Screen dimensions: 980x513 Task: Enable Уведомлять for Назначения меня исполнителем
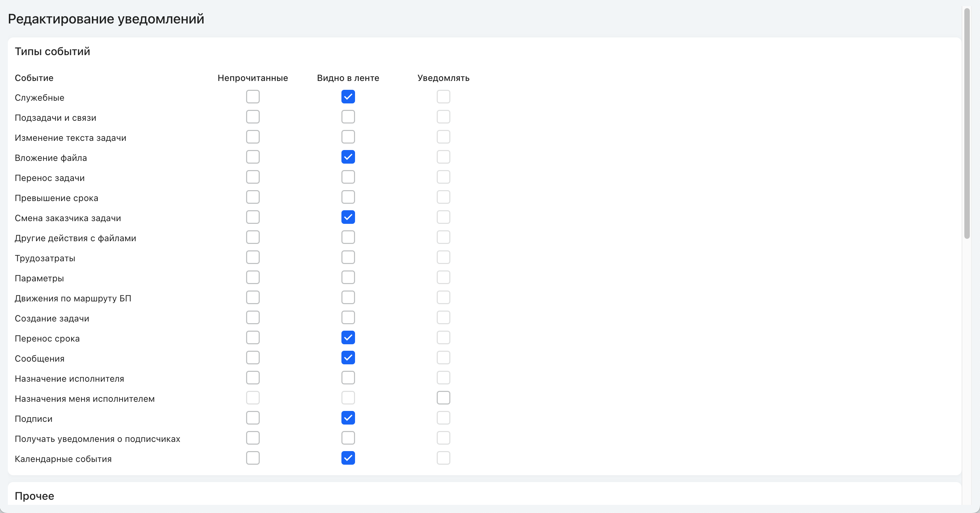(443, 398)
